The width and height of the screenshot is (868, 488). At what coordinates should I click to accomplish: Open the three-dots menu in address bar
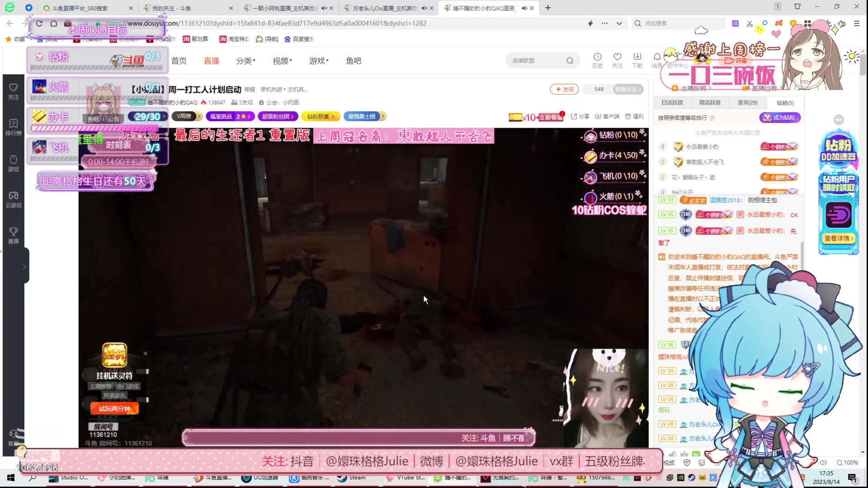pyautogui.click(x=604, y=23)
